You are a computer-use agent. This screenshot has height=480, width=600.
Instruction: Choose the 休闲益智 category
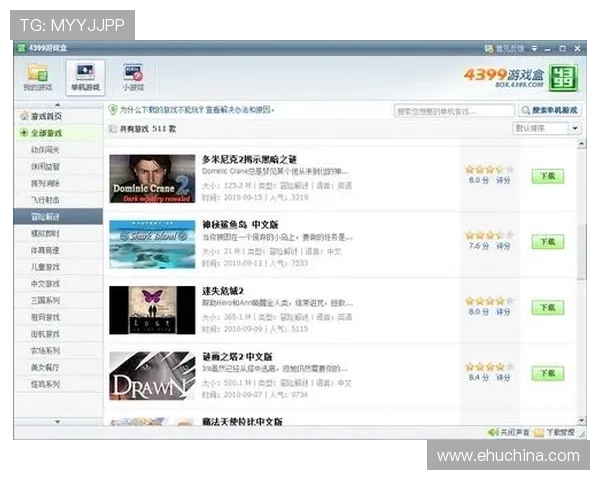pyautogui.click(x=58, y=167)
